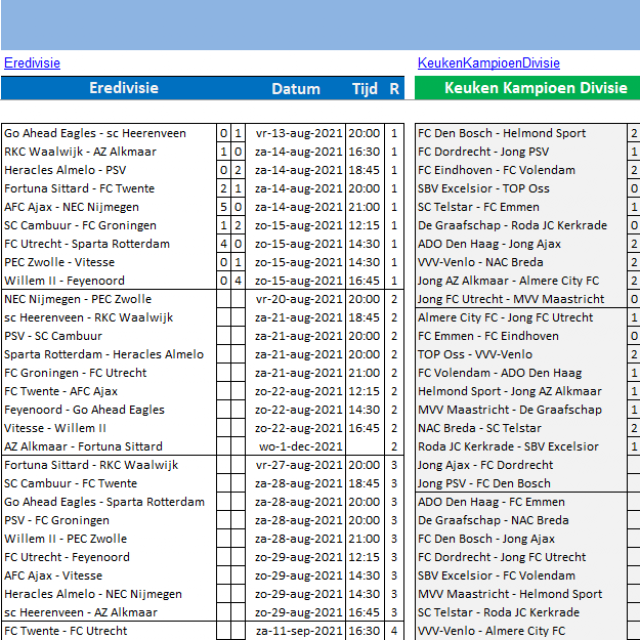Select the blue Eredivisie header cell
Screen dimensions: 640x640
coord(124,88)
